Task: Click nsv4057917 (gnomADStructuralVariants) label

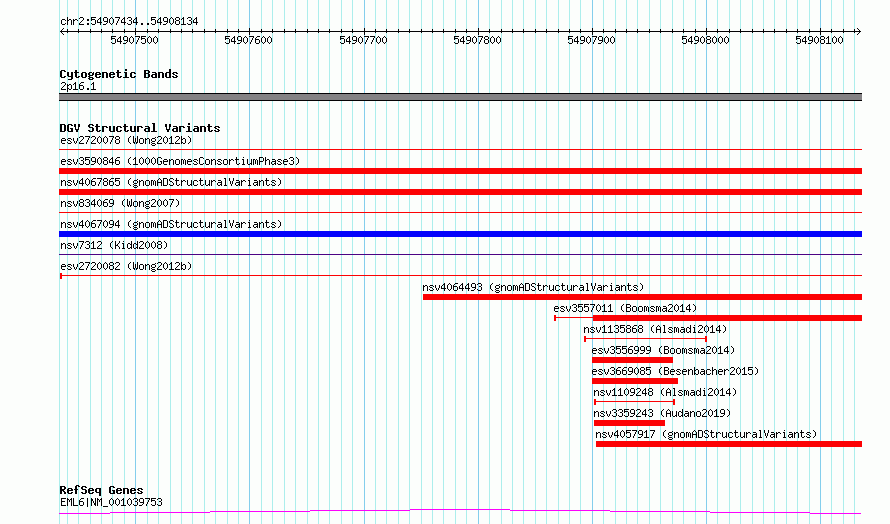Action: coord(706,434)
